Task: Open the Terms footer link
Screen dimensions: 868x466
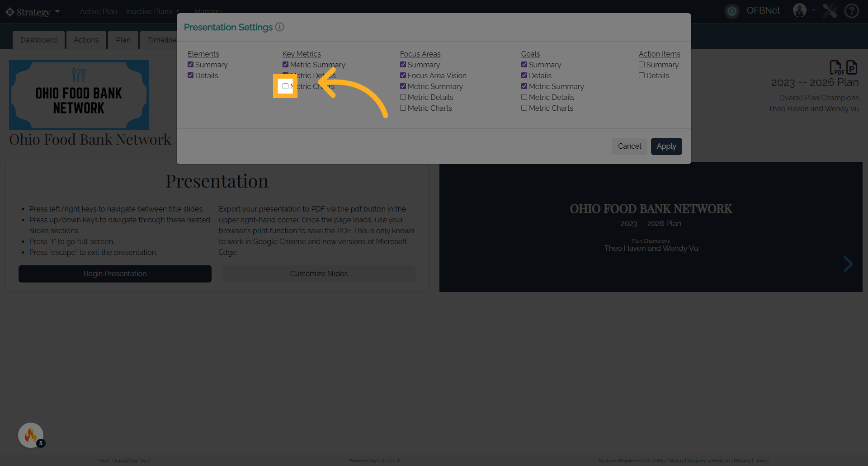Action: point(761,461)
